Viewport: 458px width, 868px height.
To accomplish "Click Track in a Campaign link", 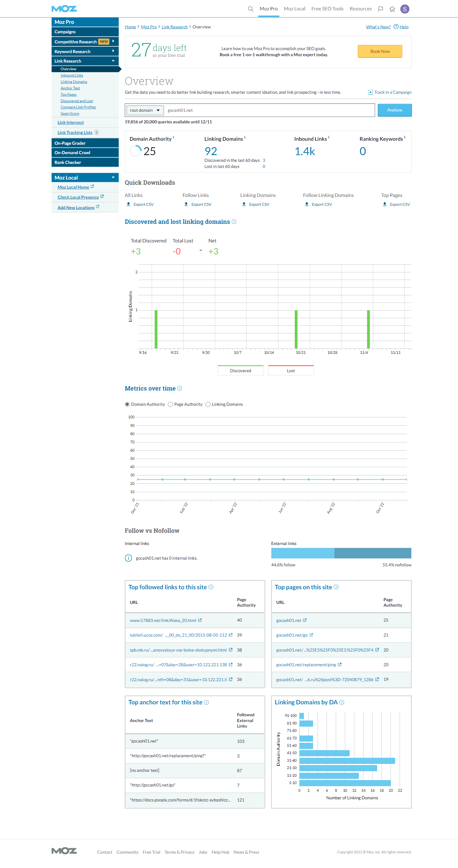I will click(x=393, y=92).
